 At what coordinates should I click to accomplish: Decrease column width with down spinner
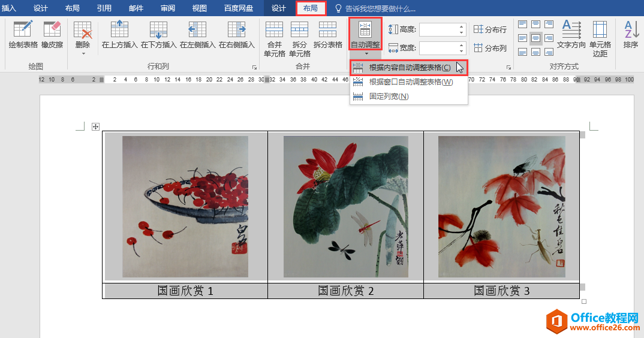click(462, 51)
